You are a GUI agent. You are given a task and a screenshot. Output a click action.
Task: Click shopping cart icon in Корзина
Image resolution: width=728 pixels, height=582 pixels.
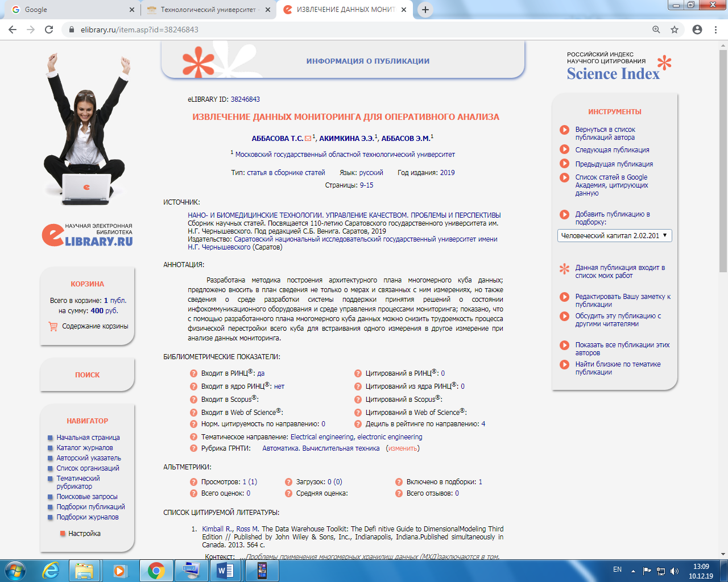click(53, 326)
